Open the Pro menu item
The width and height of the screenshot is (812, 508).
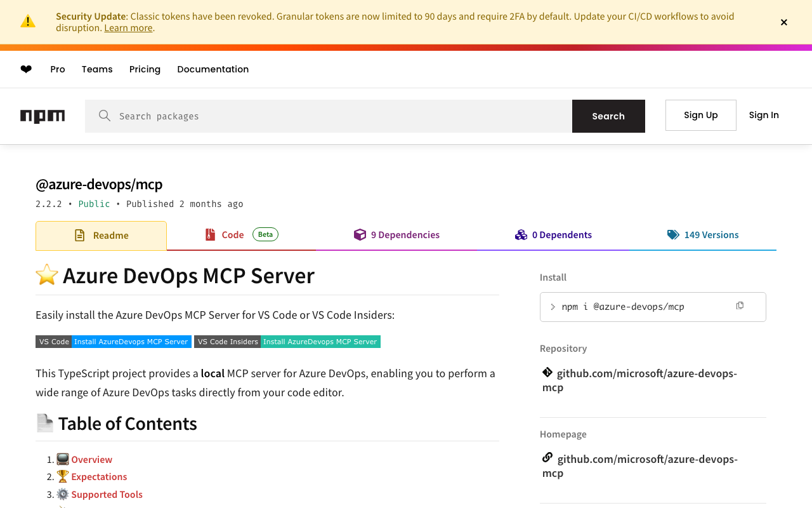pyautogui.click(x=58, y=69)
